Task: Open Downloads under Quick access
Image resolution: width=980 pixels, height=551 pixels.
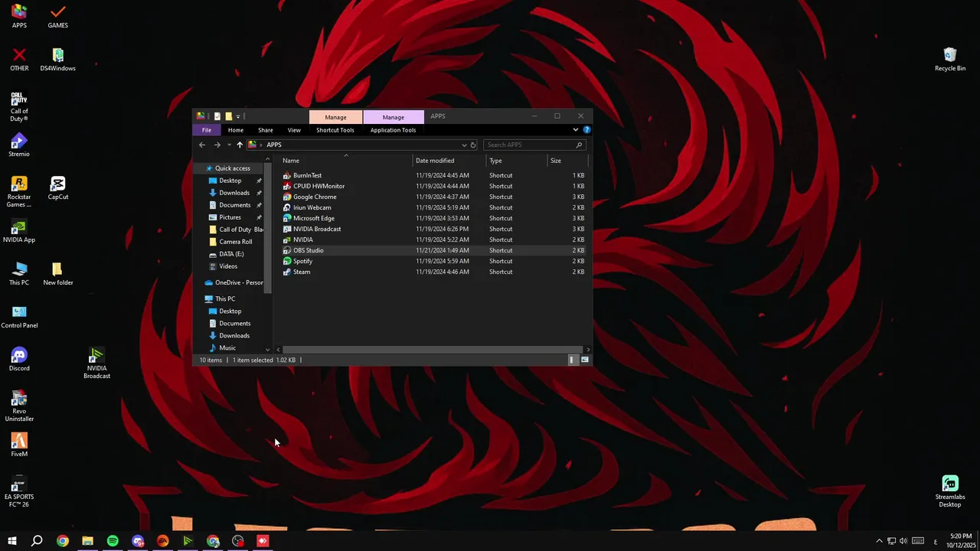Action: (234, 193)
